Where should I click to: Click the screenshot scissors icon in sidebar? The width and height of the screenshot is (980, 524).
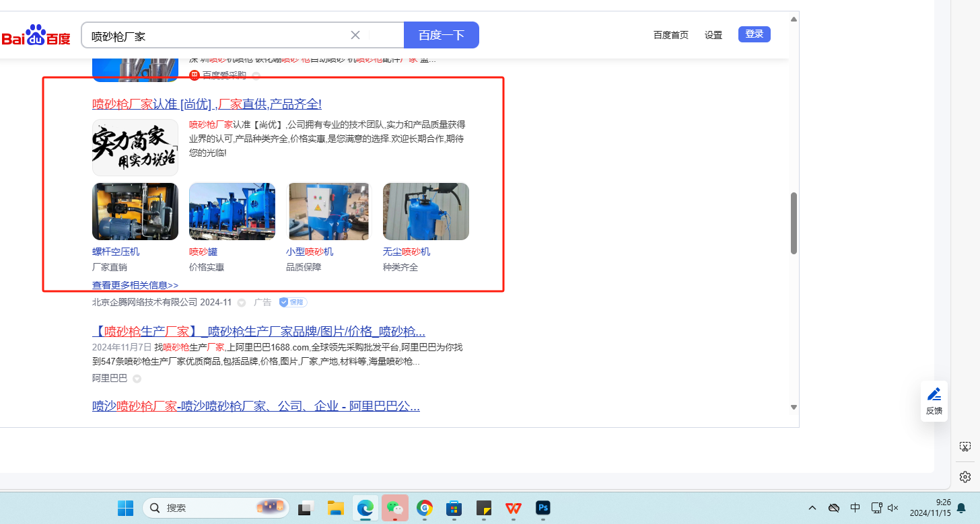[965, 447]
